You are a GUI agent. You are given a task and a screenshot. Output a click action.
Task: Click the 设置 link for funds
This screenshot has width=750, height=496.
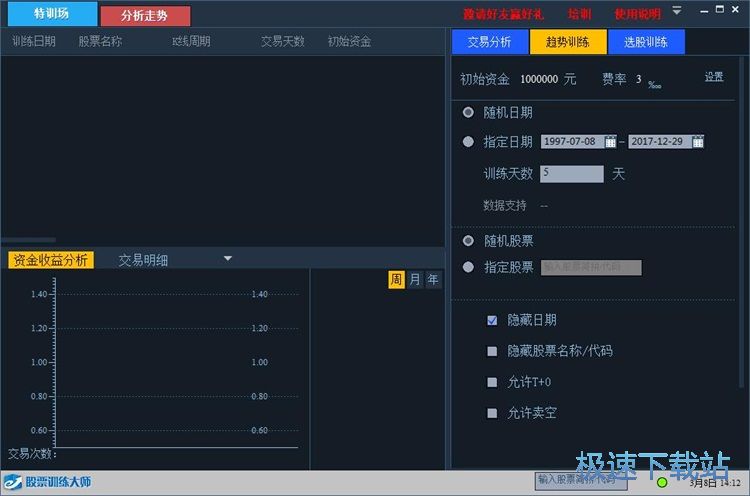tap(714, 77)
